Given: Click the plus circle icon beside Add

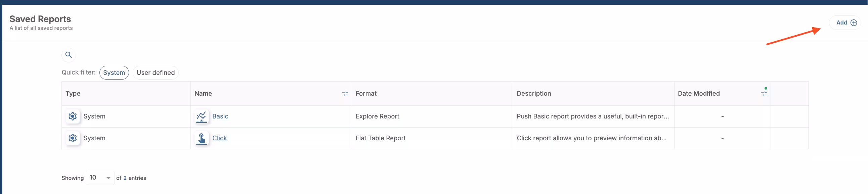Looking at the screenshot, I should [x=854, y=22].
